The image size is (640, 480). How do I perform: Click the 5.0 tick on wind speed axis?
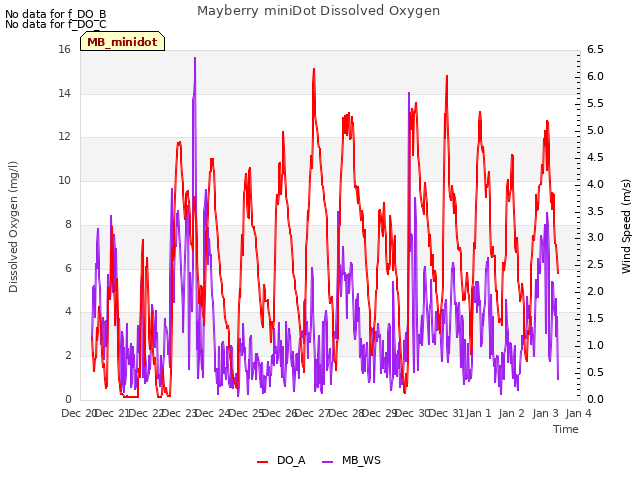coord(595,131)
